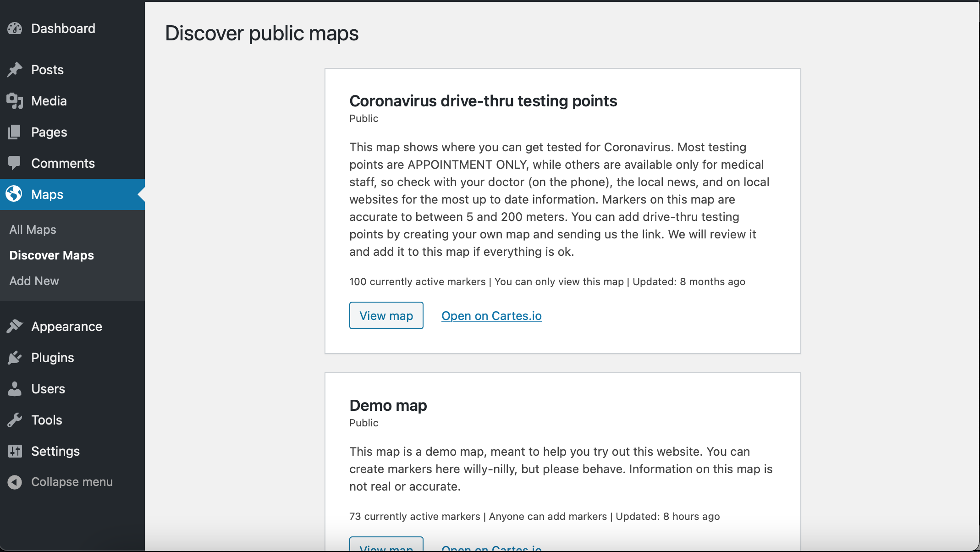This screenshot has width=980, height=552.
Task: Open the Appearance menu label
Action: point(67,326)
